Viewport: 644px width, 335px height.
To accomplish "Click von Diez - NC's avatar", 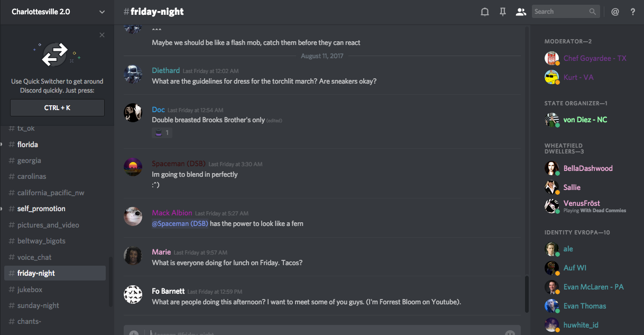I will [x=551, y=120].
